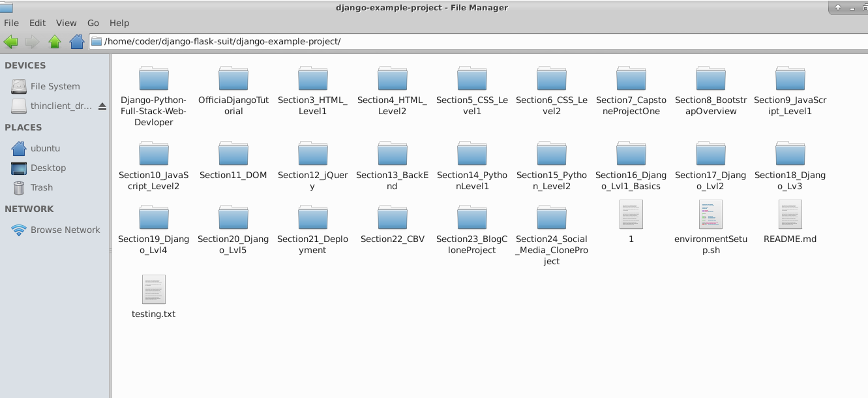This screenshot has height=398, width=868.
Task: Select the file named 1
Action: 631,222
